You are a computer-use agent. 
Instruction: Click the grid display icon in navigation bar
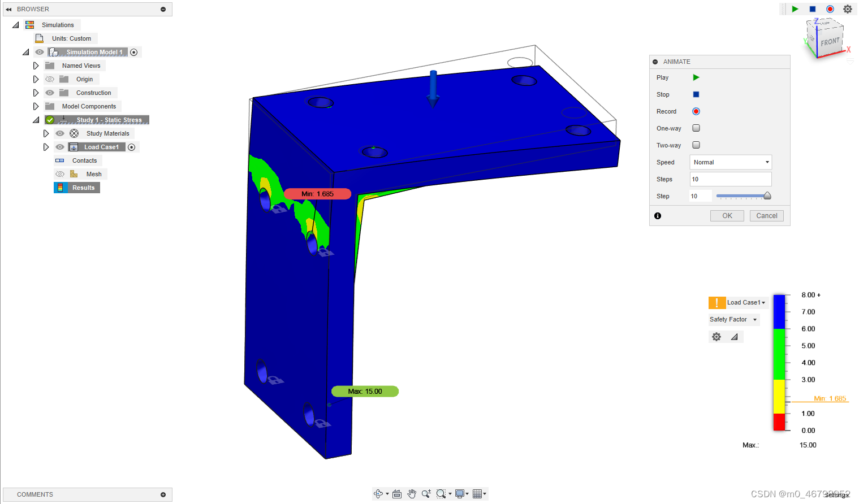point(478,493)
